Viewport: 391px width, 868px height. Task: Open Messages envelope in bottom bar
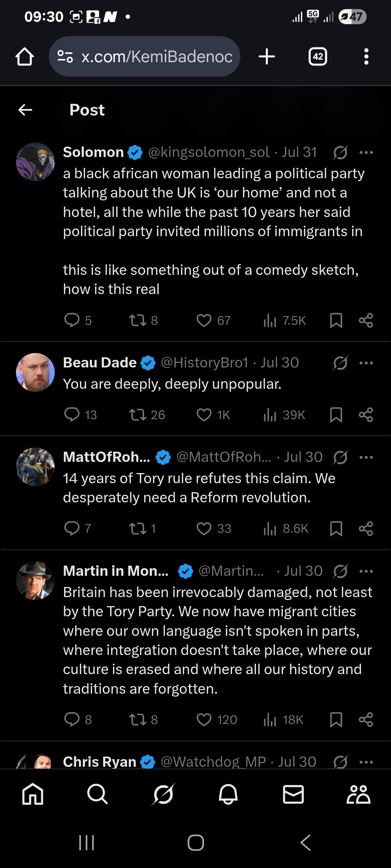293,794
